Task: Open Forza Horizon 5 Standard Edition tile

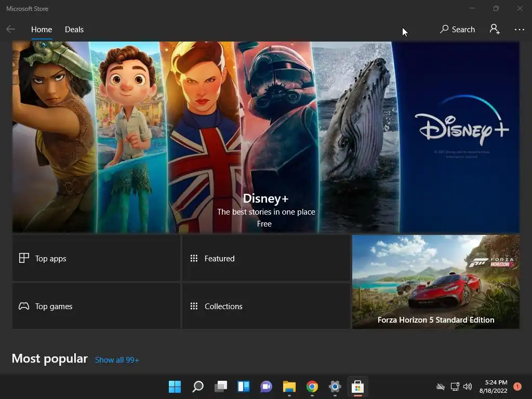Action: [x=436, y=282]
